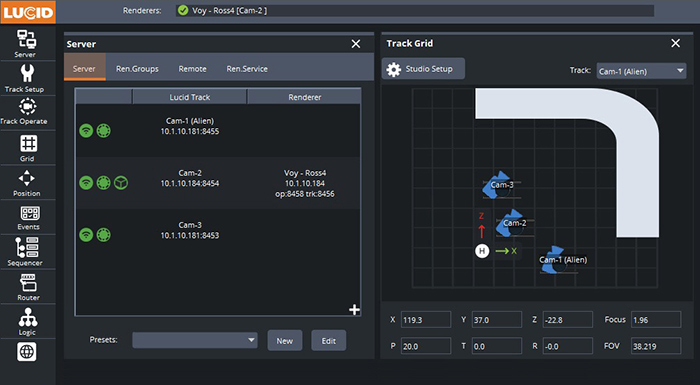Switch to the Remote tab
The image size is (700, 385).
[192, 69]
